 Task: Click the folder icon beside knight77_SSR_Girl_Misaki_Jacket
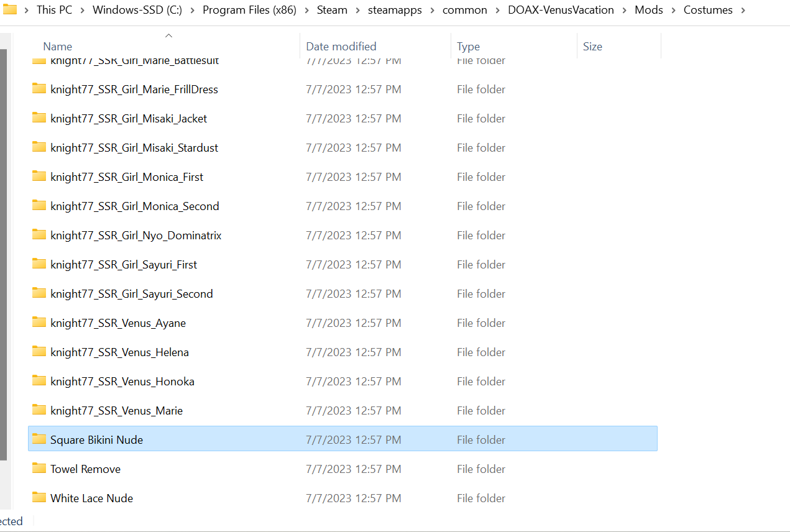(x=39, y=118)
